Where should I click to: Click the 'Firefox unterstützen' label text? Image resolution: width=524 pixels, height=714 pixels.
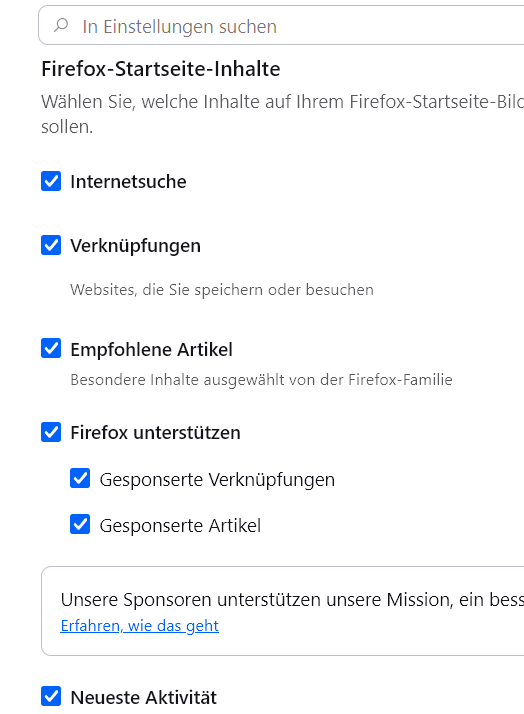tap(155, 433)
